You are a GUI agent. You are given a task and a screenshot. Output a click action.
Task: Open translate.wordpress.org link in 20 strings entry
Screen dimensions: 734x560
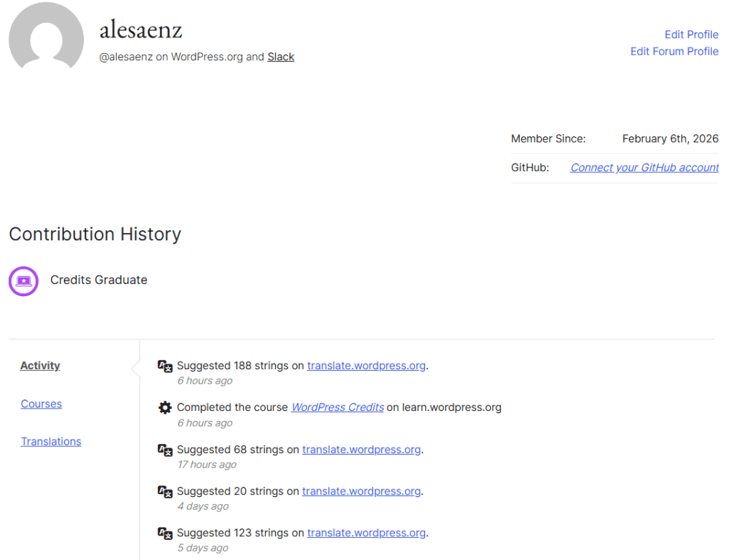pyautogui.click(x=361, y=491)
